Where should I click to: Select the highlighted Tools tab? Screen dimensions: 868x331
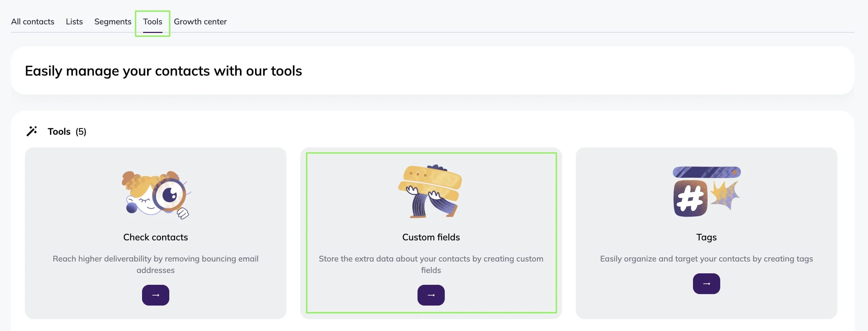[152, 21]
